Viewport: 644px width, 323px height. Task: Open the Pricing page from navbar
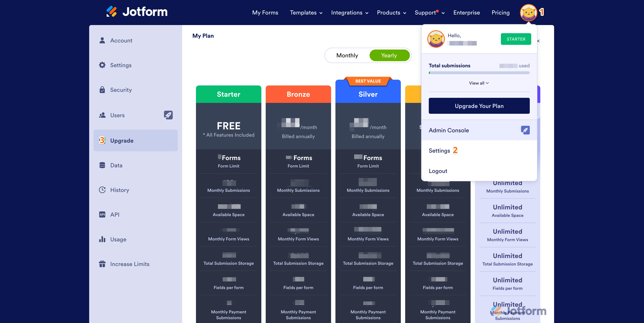tap(500, 13)
